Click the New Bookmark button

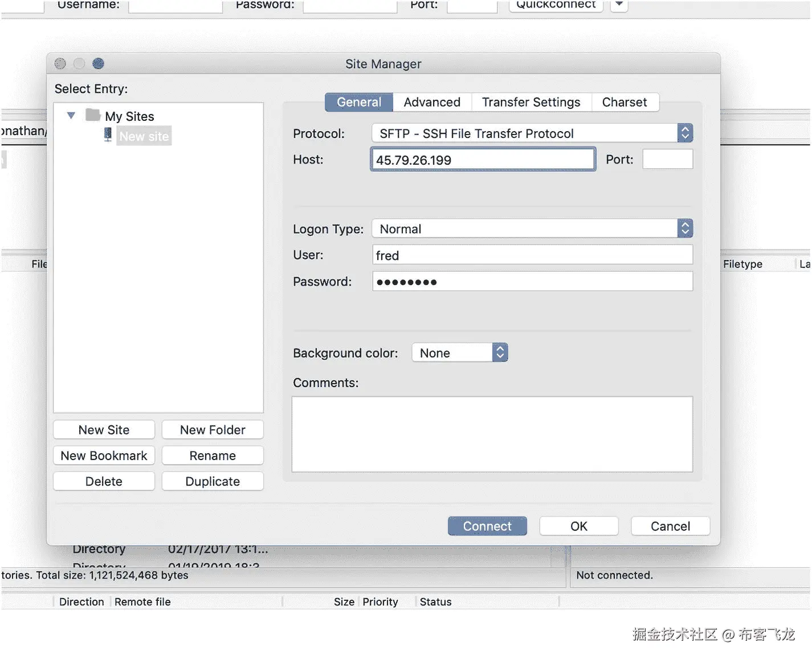coord(104,455)
